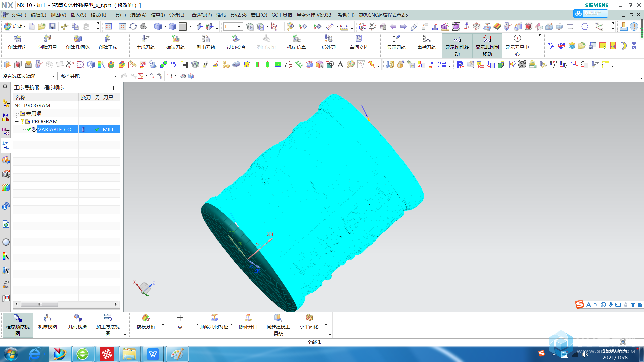Open the View (视图) menu

[58, 15]
